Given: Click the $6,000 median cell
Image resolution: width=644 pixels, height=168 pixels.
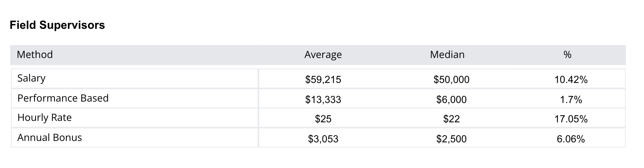Looking at the screenshot, I should pyautogui.click(x=452, y=100).
